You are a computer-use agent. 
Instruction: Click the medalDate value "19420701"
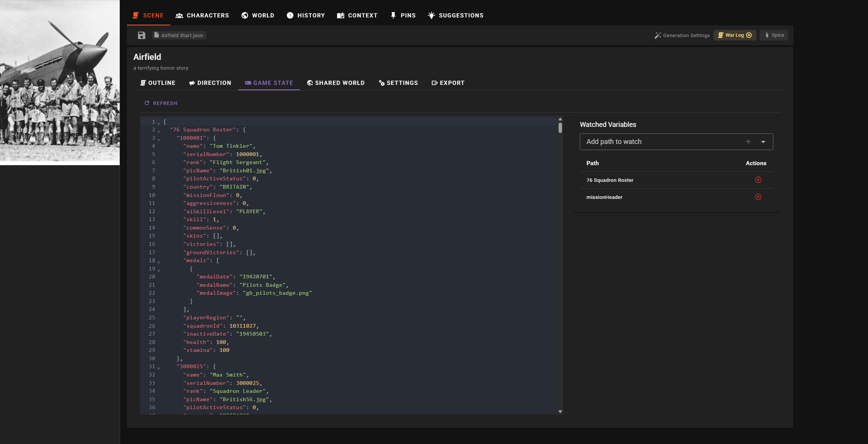[x=256, y=277]
